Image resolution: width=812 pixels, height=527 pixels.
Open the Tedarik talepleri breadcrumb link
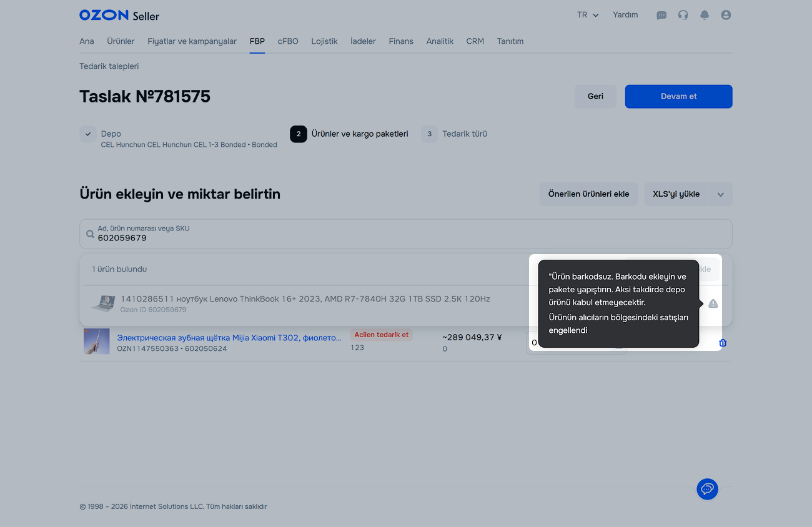click(x=109, y=66)
